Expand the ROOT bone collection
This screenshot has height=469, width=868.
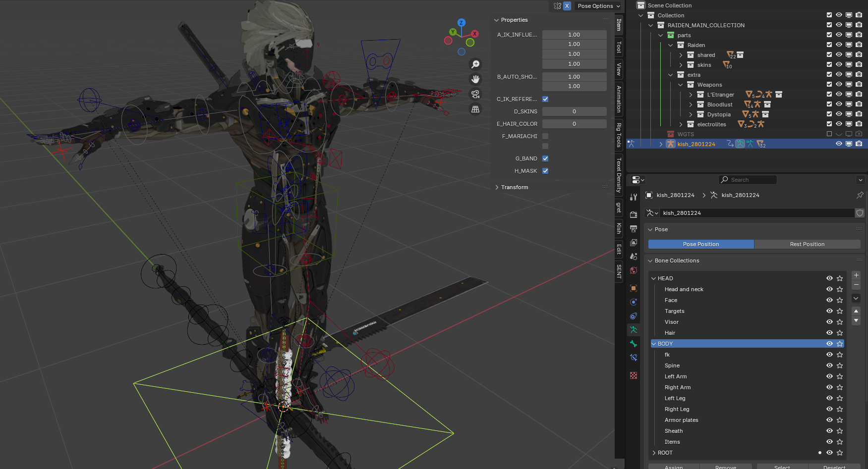coord(654,453)
